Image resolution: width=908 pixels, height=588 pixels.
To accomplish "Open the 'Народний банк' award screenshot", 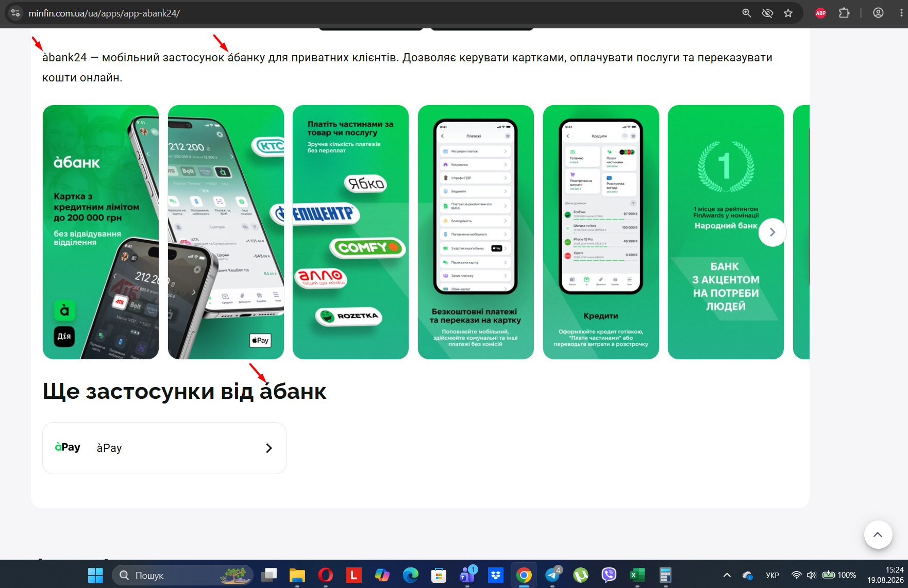I will click(x=726, y=232).
